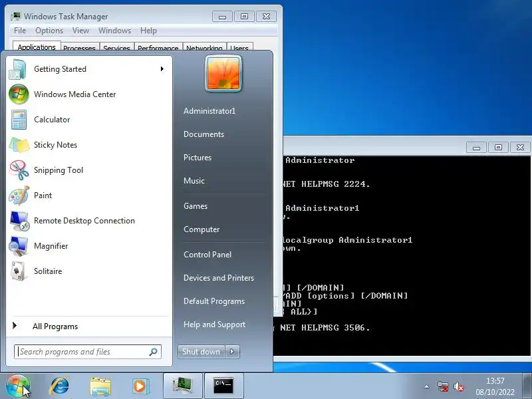Click the Search programs and files box

[88, 352]
